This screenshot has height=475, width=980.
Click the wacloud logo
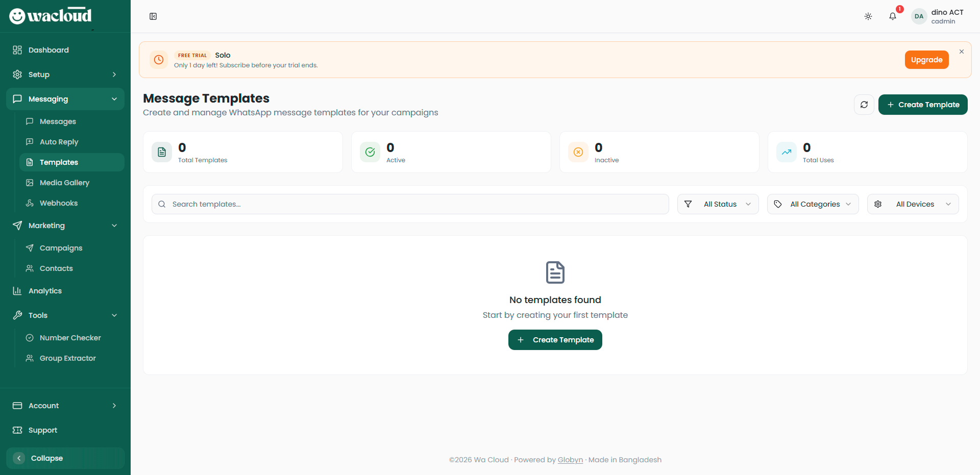click(x=51, y=16)
